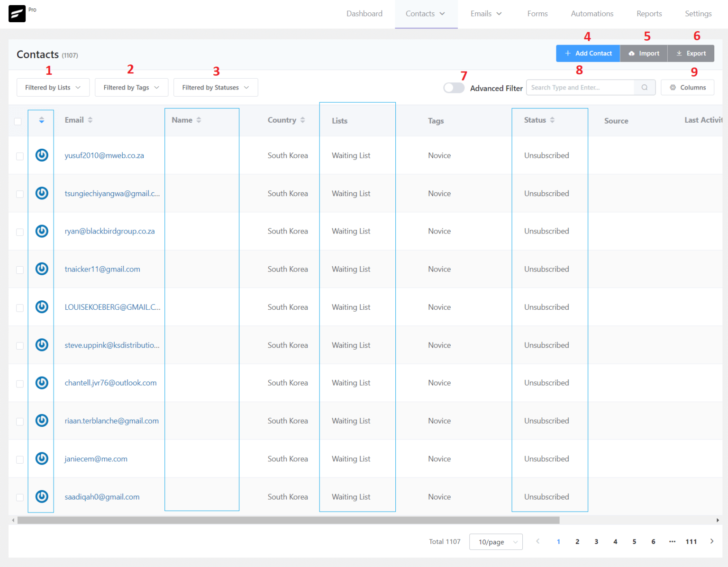
Task: Open the email link chantell.jvr76@outlook.com
Action: point(110,383)
